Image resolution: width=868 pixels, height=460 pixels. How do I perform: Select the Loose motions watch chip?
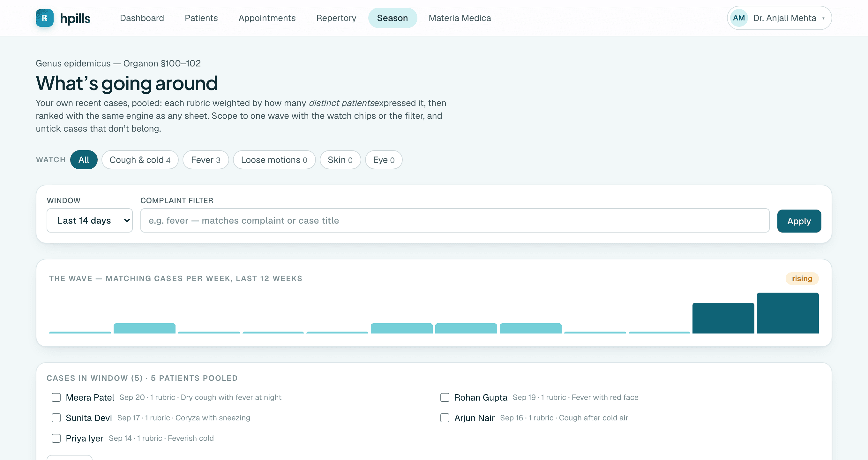274,160
